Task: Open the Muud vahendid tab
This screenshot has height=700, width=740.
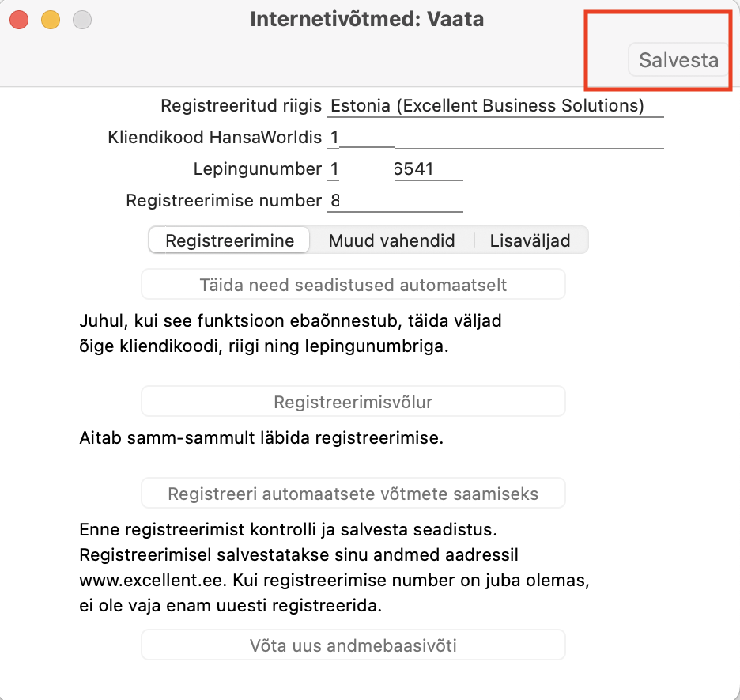Action: point(391,240)
